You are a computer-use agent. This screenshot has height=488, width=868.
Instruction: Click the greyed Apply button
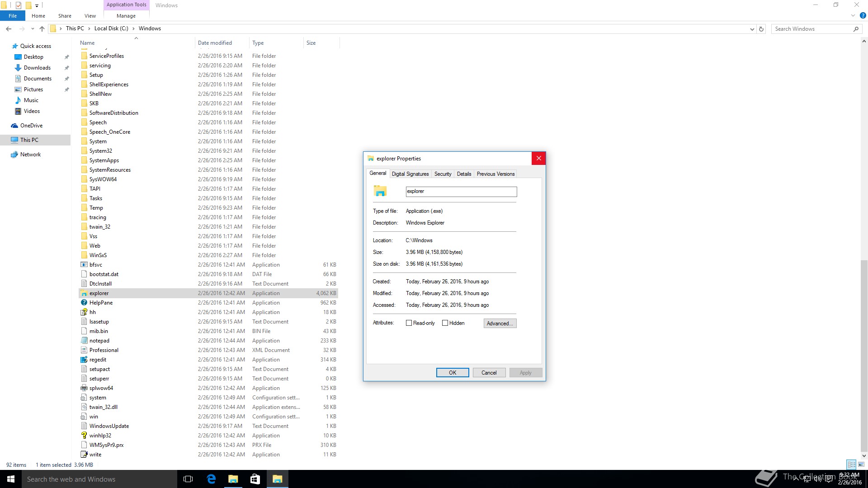[x=526, y=373]
